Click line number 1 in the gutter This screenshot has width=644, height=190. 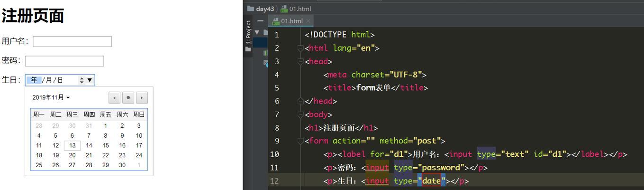click(x=277, y=35)
